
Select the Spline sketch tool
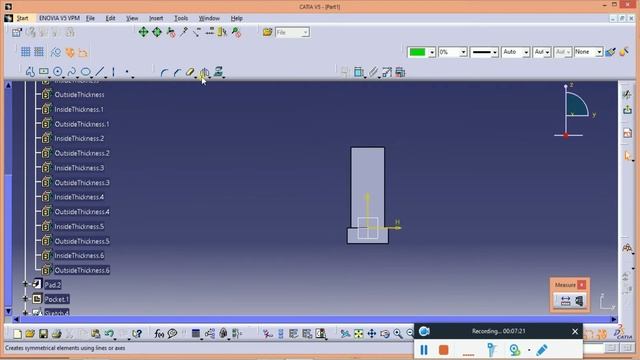tap(71, 72)
